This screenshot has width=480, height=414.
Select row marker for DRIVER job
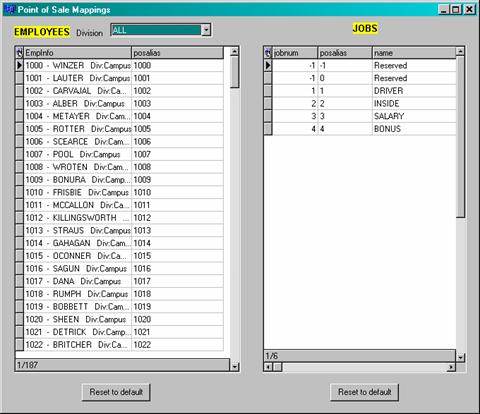point(268,91)
